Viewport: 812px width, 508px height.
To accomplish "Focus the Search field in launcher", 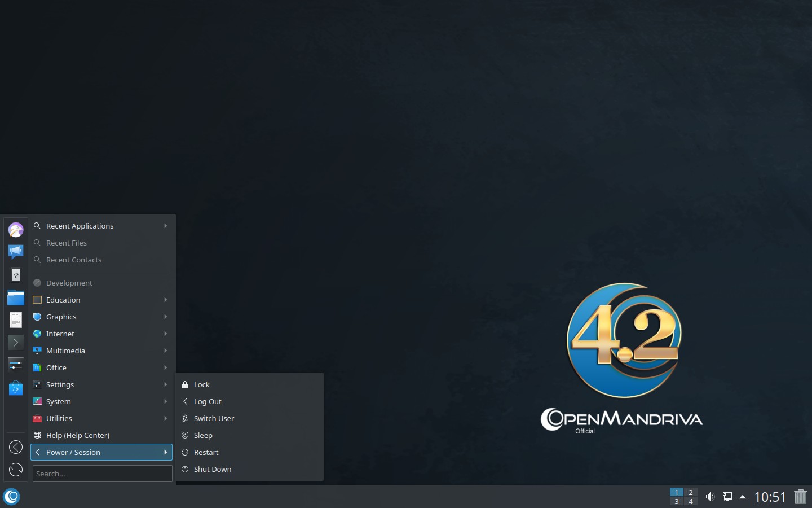I will pyautogui.click(x=102, y=474).
